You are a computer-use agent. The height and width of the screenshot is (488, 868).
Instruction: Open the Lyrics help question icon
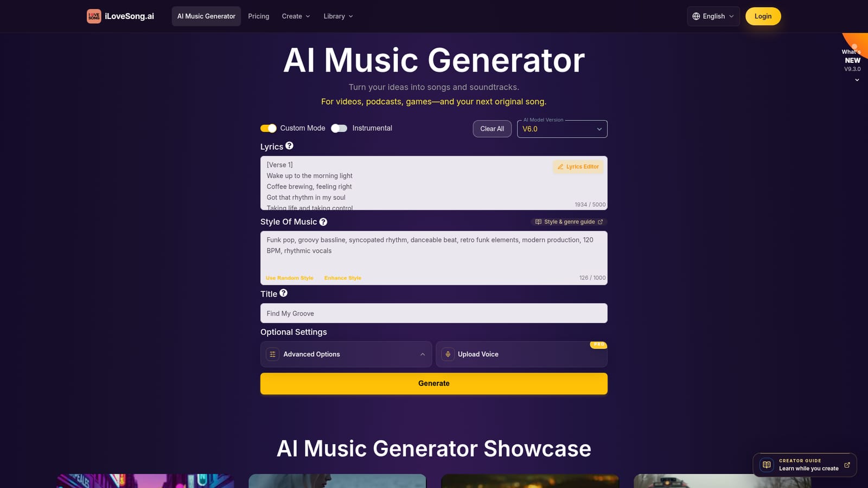[x=290, y=146]
